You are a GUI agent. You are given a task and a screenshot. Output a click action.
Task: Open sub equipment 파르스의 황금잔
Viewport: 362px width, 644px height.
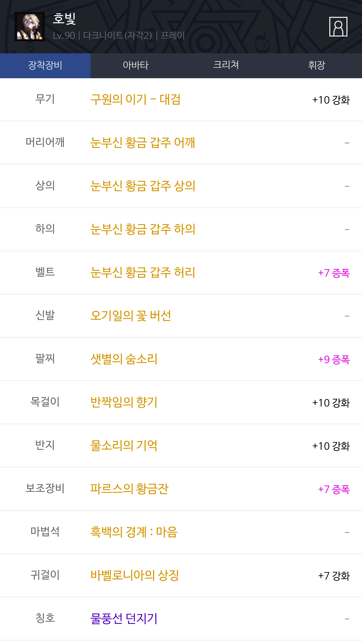pyautogui.click(x=129, y=489)
